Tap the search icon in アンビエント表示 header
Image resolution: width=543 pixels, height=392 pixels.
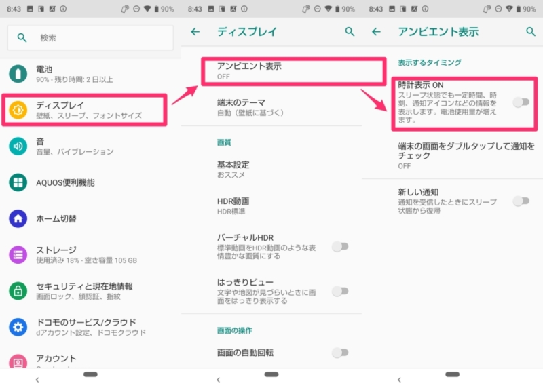(x=531, y=32)
